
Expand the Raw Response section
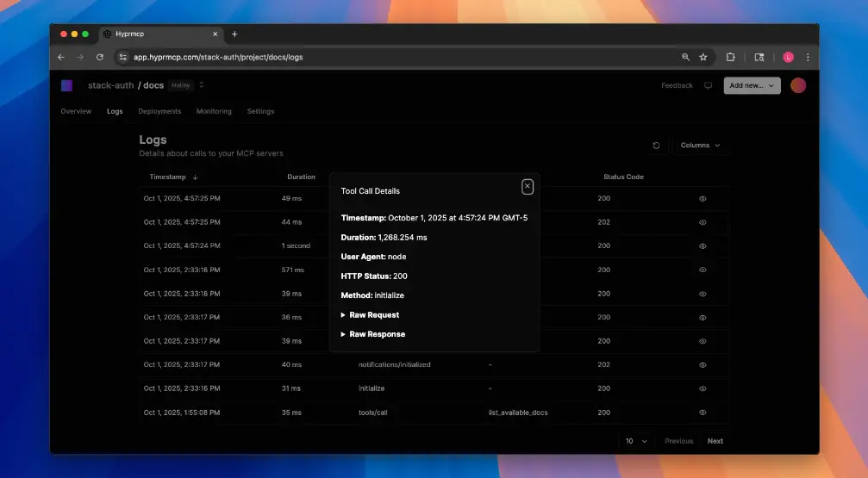coord(373,334)
